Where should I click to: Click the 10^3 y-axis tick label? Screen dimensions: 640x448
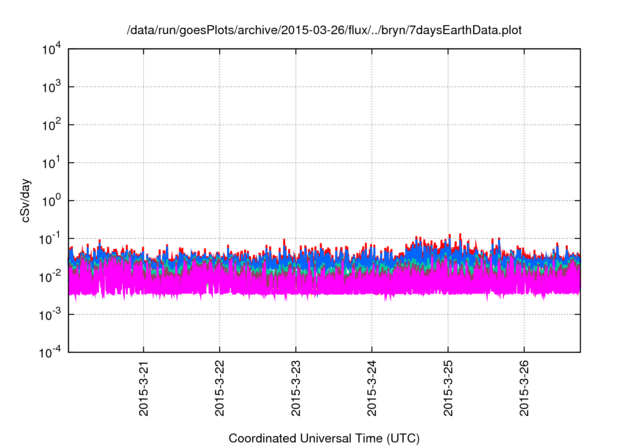tap(51, 87)
